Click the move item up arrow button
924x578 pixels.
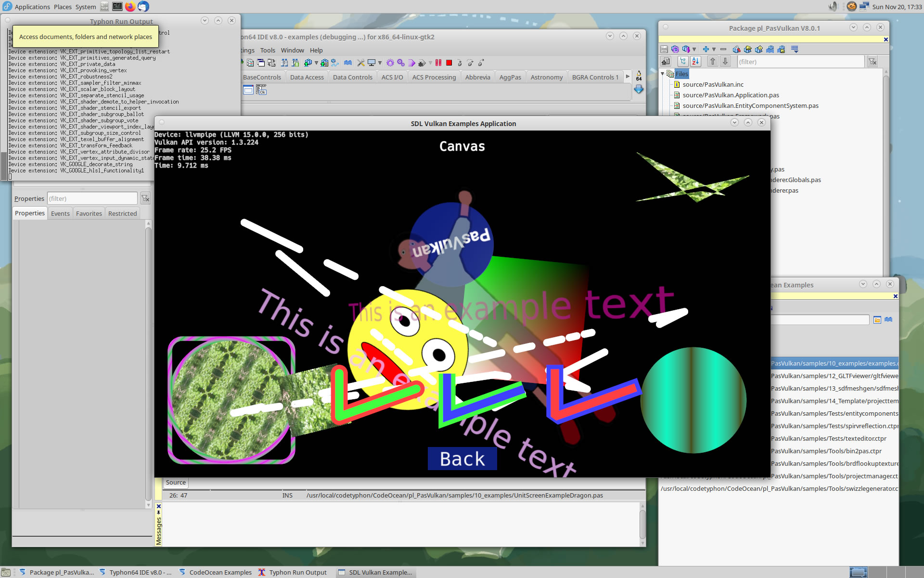point(713,61)
